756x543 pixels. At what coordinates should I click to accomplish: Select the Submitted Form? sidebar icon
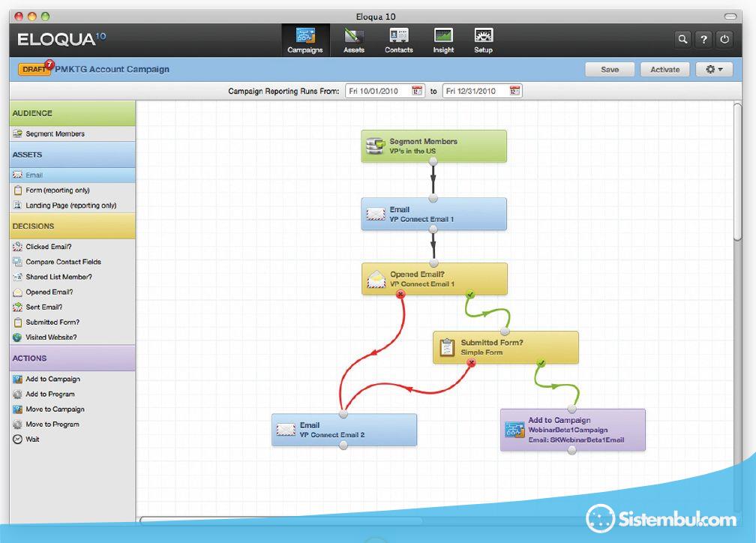tap(17, 322)
